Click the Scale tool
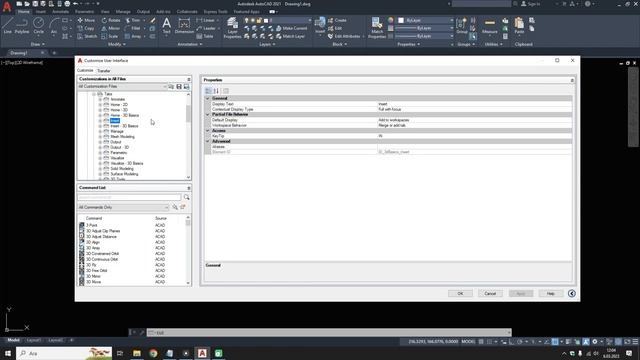 point(110,36)
